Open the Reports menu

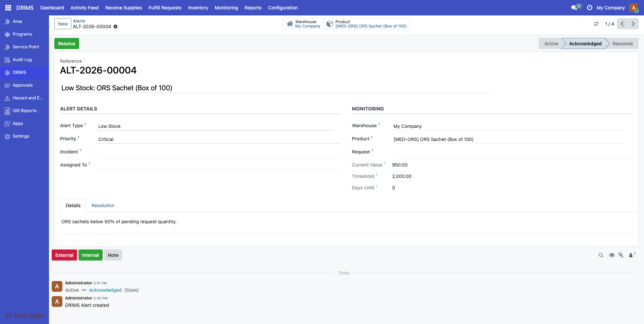pos(253,8)
